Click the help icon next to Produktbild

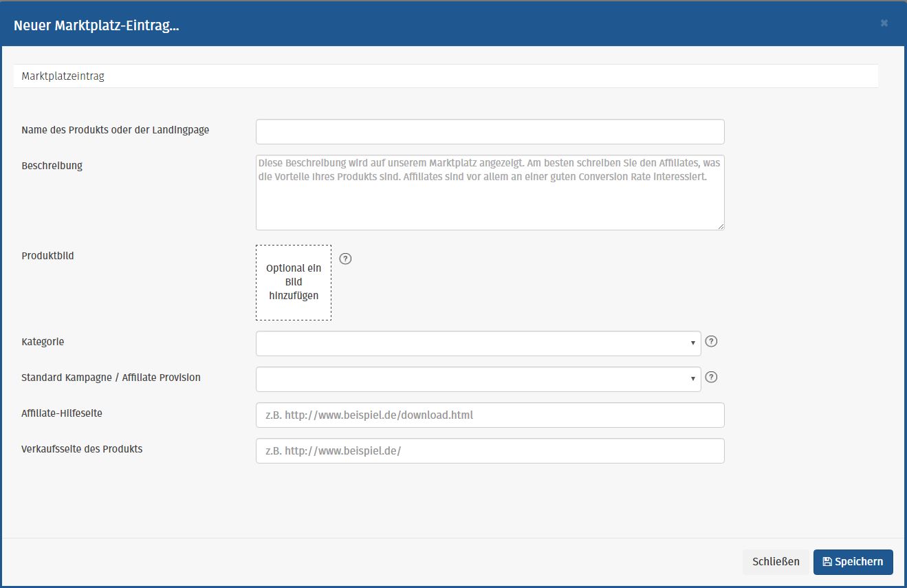tap(346, 259)
